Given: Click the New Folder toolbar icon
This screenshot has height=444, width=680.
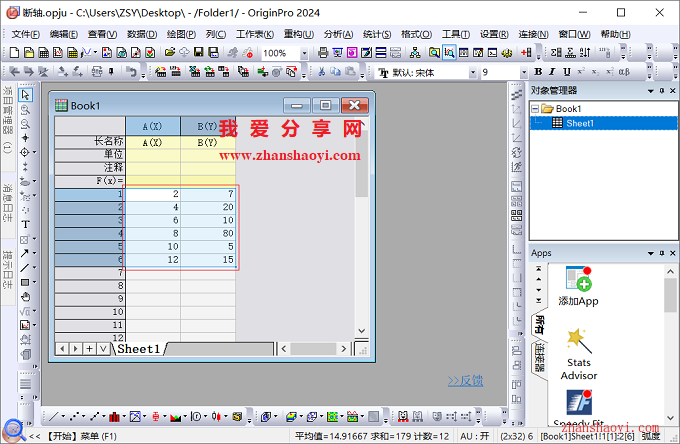Looking at the screenshot, I should click(x=29, y=53).
